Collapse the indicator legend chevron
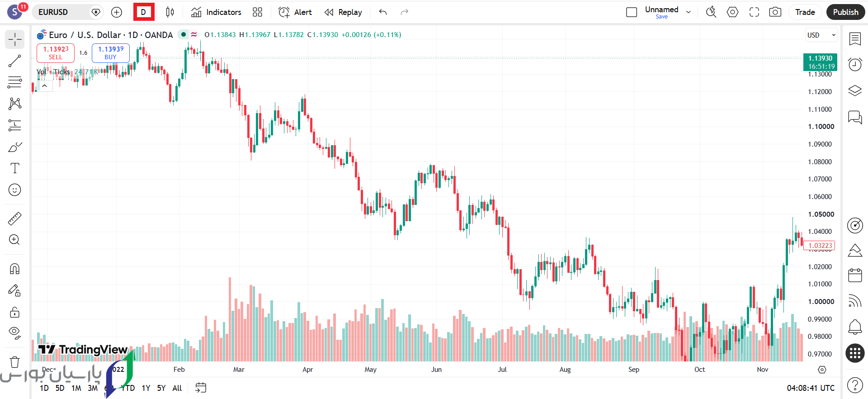This screenshot has width=868, height=399. click(x=45, y=85)
